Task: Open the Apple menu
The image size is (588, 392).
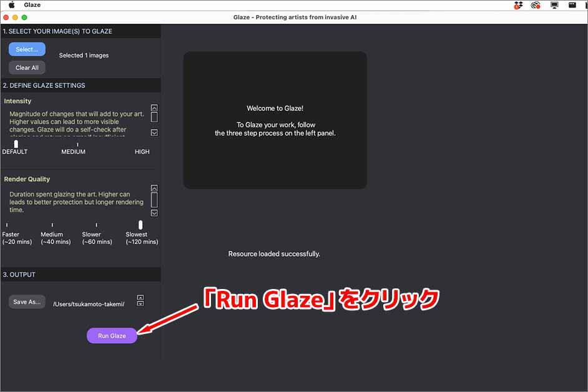Action: pyautogui.click(x=11, y=5)
